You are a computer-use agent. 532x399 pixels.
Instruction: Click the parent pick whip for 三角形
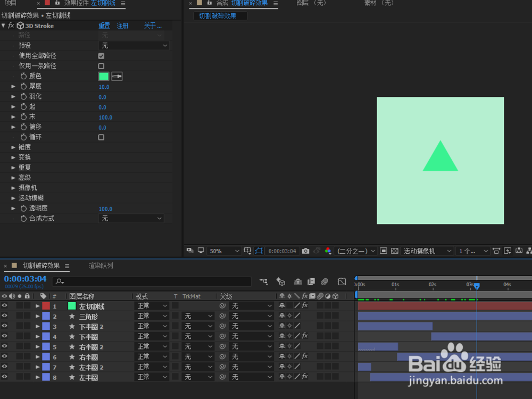pyautogui.click(x=222, y=316)
